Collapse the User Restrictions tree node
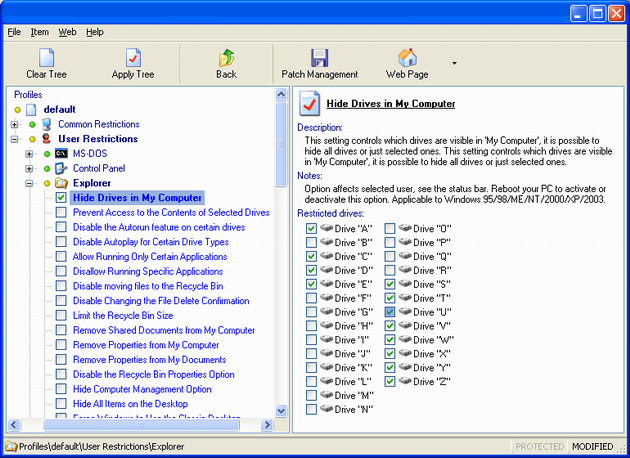Image resolution: width=630 pixels, height=458 pixels. [x=14, y=139]
